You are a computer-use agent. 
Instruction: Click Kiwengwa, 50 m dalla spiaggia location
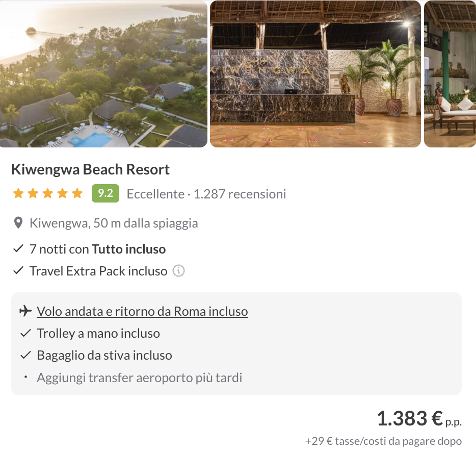[114, 223]
